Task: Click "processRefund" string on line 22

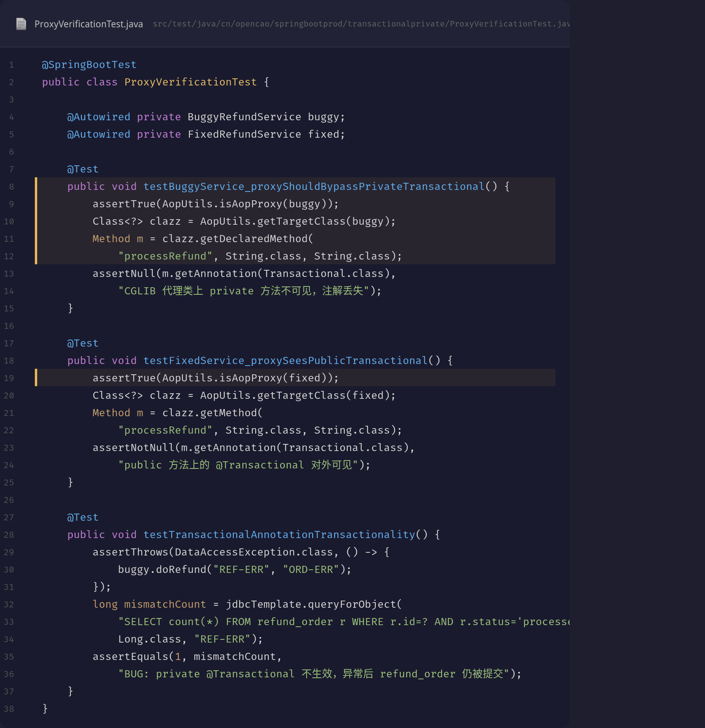Action: click(x=165, y=430)
